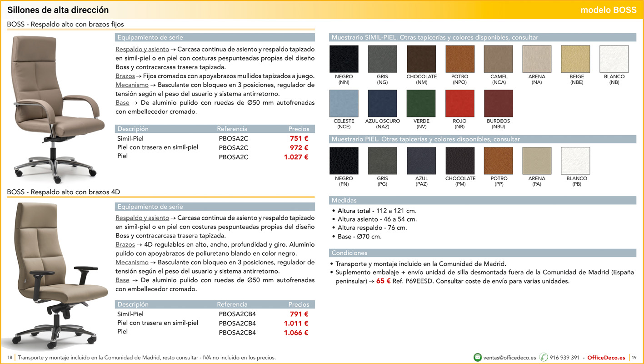The image size is (644, 364).
Task: Choose the Potro (PP) leather swatch
Action: (498, 161)
